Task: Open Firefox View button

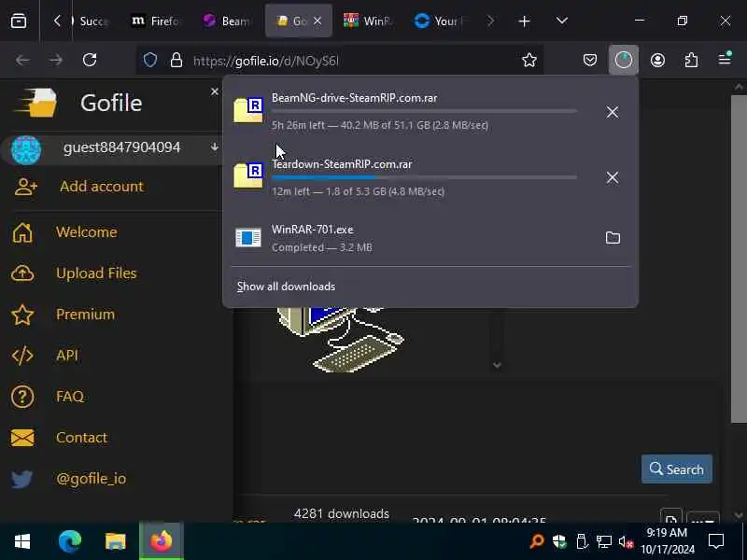Action: tap(19, 21)
